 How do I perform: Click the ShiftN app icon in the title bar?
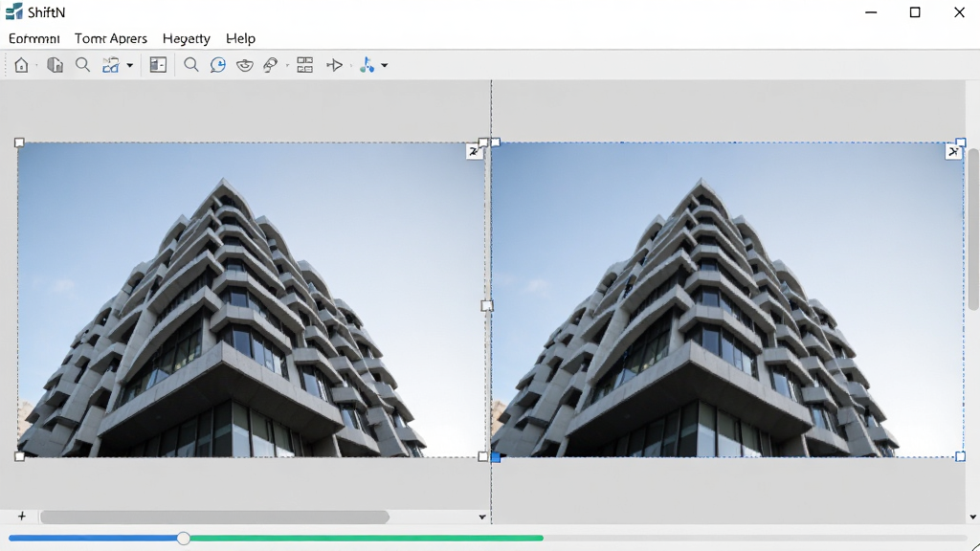click(x=13, y=11)
